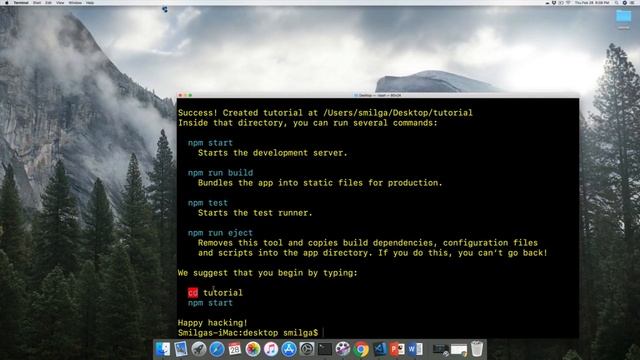Click 'Happy hacking!' line in Terminal
The height and width of the screenshot is (360, 640).
pos(213,323)
